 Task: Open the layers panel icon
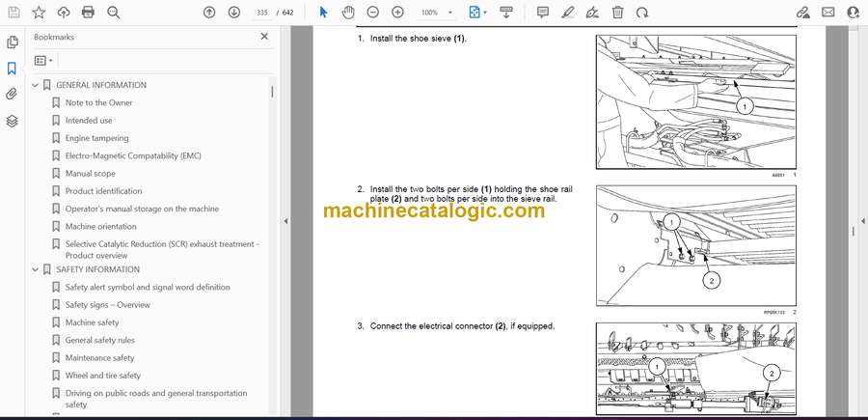click(x=12, y=121)
